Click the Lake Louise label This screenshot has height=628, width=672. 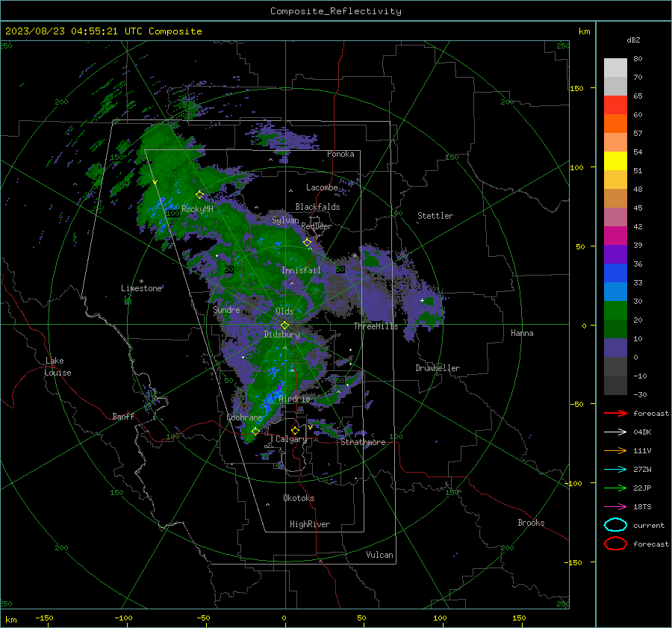(58, 367)
